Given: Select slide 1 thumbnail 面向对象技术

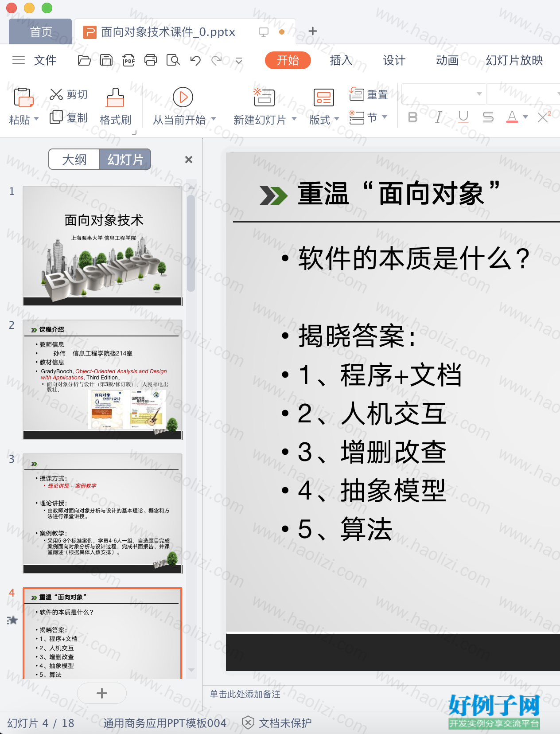Looking at the screenshot, I should coord(103,246).
